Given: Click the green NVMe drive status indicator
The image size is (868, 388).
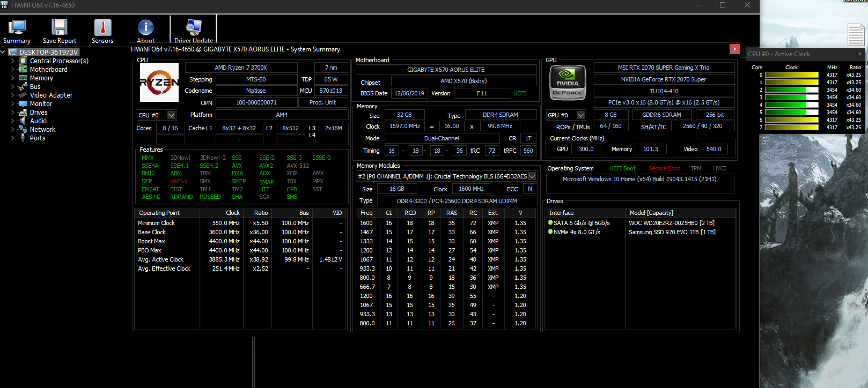Looking at the screenshot, I should click(x=550, y=232).
